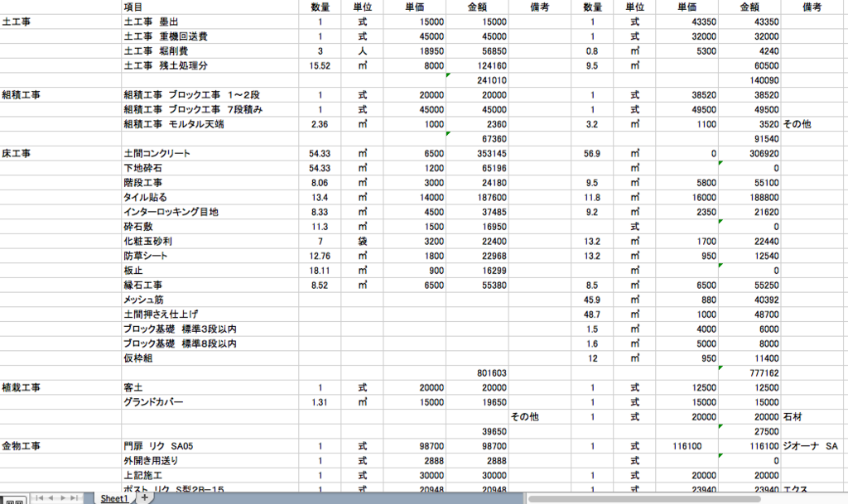
Task: Select the 組積工事 モルタル天端 cell
Action: (210, 124)
